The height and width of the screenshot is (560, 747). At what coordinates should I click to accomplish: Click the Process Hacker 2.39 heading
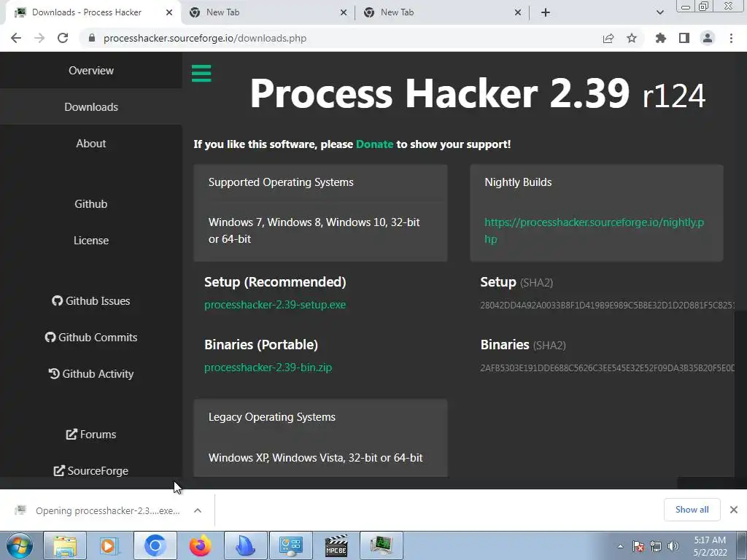[477, 93]
